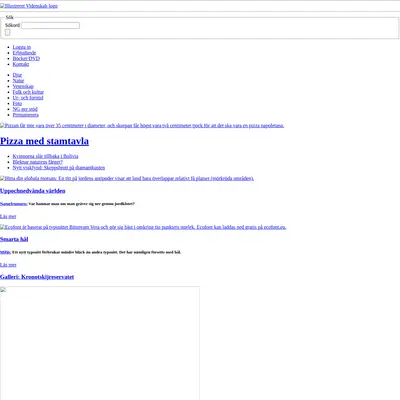Select the Foto menu item
Screen dimensions: 400x400
[17, 103]
